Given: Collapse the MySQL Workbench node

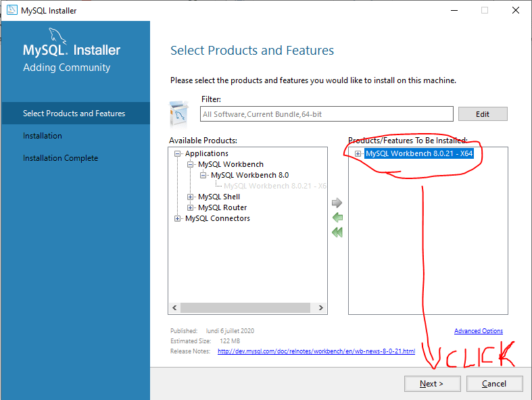Looking at the screenshot, I should click(x=190, y=165).
